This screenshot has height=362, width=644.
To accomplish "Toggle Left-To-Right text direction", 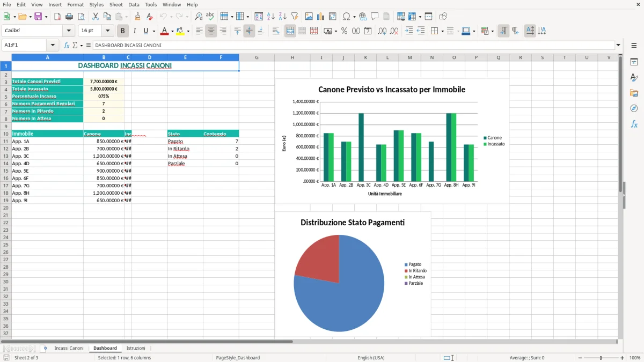I will tap(503, 31).
